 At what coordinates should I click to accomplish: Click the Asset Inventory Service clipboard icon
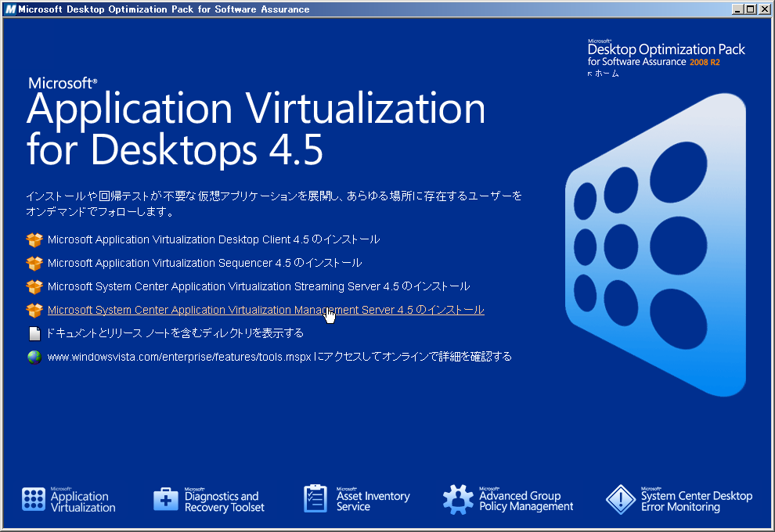[315, 498]
